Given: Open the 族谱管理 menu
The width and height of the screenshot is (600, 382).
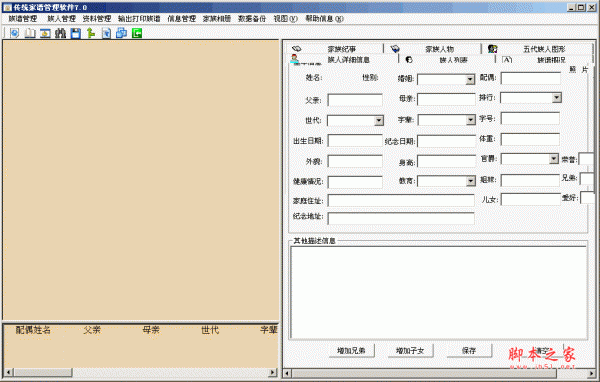Looking at the screenshot, I should (x=23, y=18).
